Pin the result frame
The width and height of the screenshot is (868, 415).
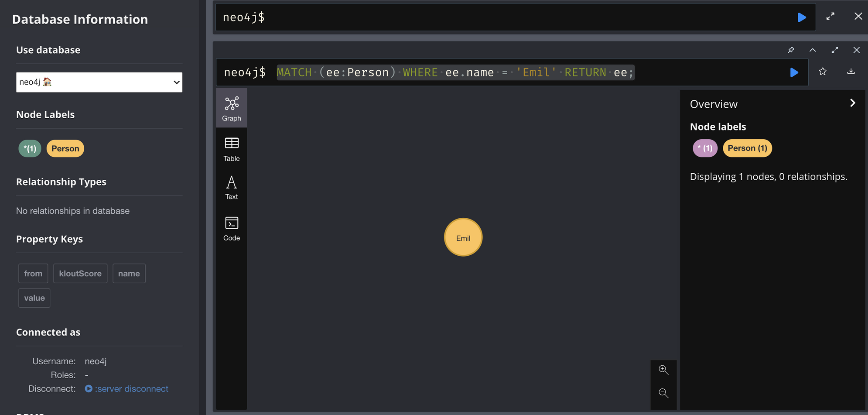(x=791, y=50)
